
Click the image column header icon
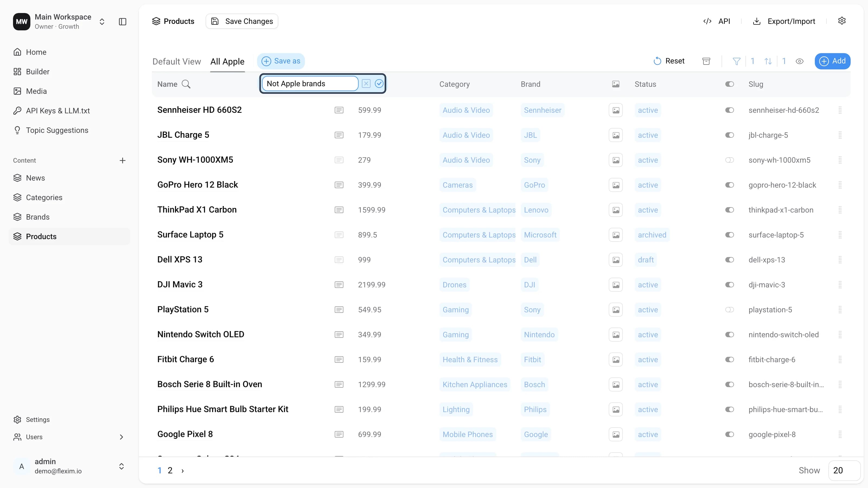pos(616,84)
